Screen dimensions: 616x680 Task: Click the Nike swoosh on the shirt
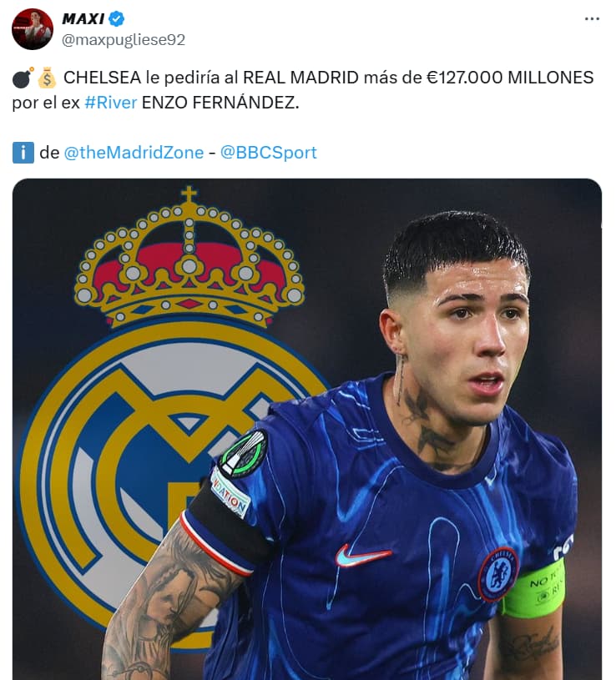click(363, 556)
